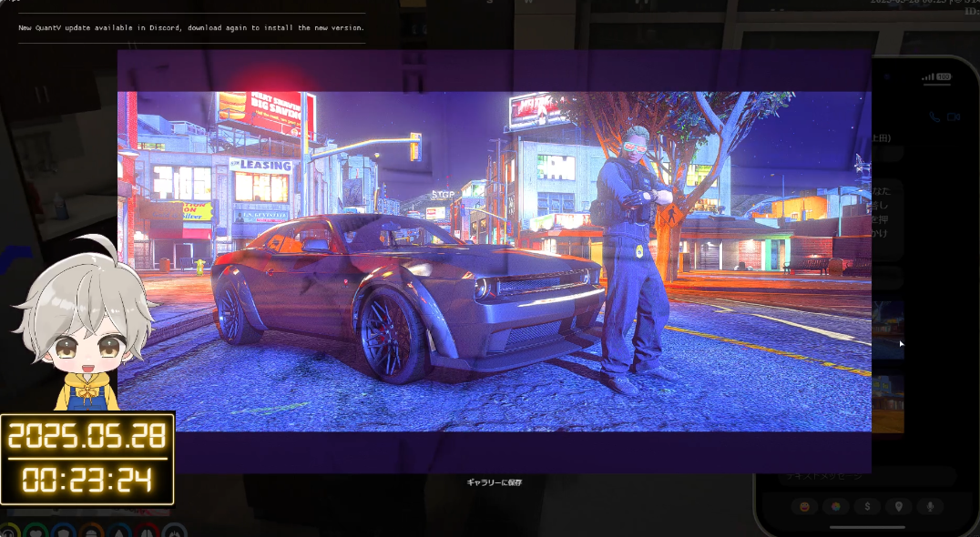Click the blue water drop thirst icon
This screenshot has width=980, height=537.
(119, 531)
